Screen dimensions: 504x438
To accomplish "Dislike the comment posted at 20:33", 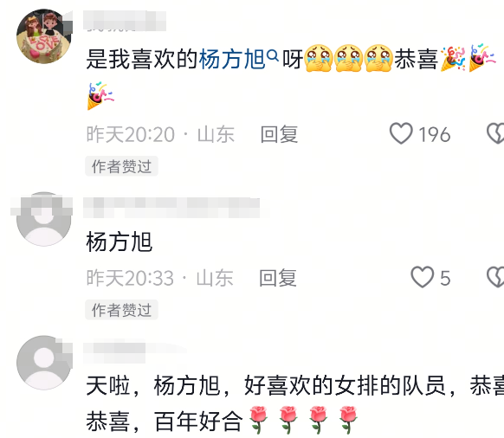I will (495, 277).
